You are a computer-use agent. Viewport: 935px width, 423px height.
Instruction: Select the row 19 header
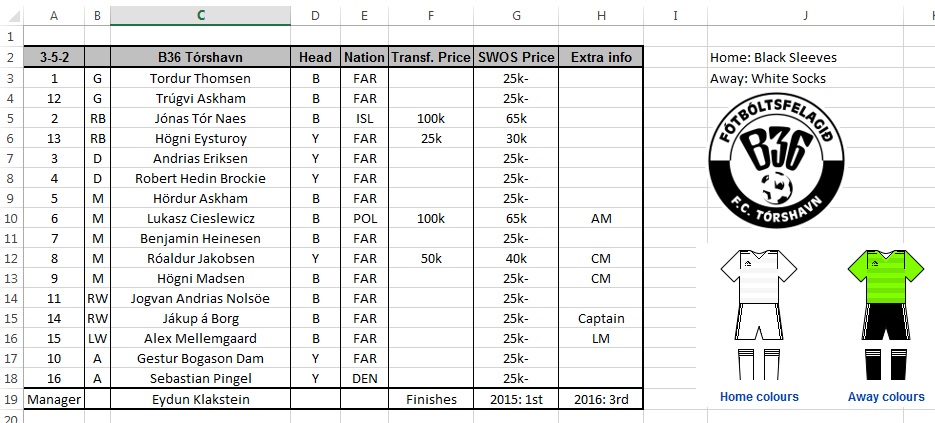pyautogui.click(x=14, y=399)
